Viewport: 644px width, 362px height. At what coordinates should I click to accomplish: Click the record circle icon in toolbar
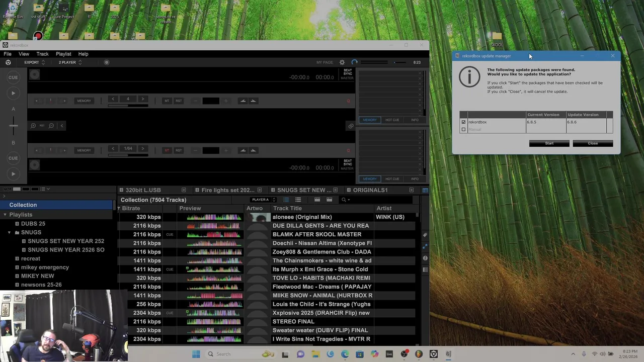pos(106,62)
